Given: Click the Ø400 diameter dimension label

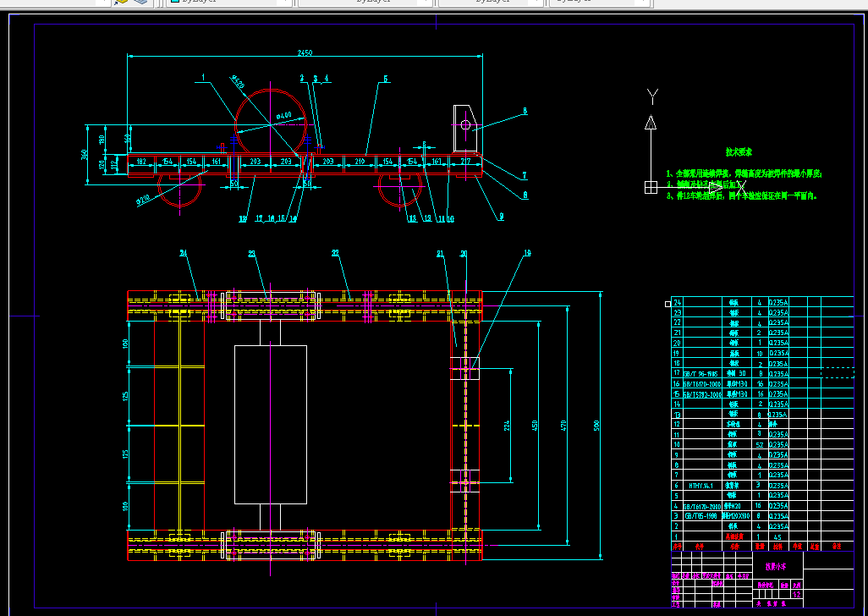Looking at the screenshot, I should (283, 116).
